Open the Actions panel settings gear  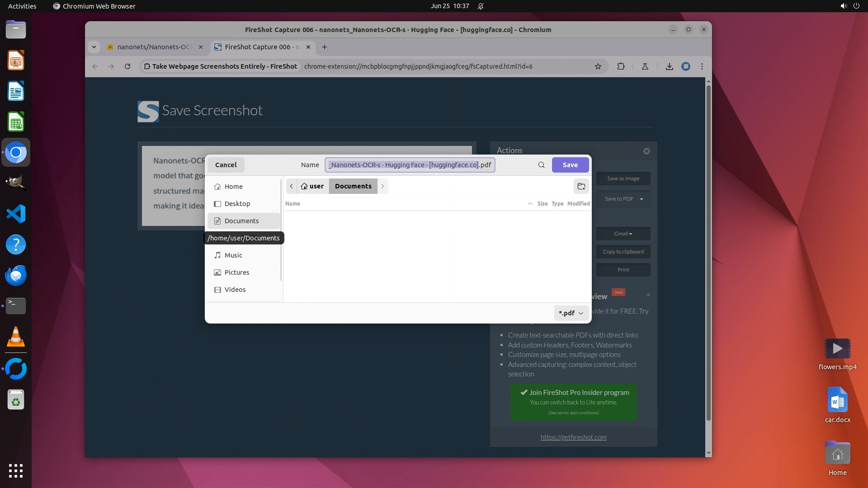tap(646, 151)
